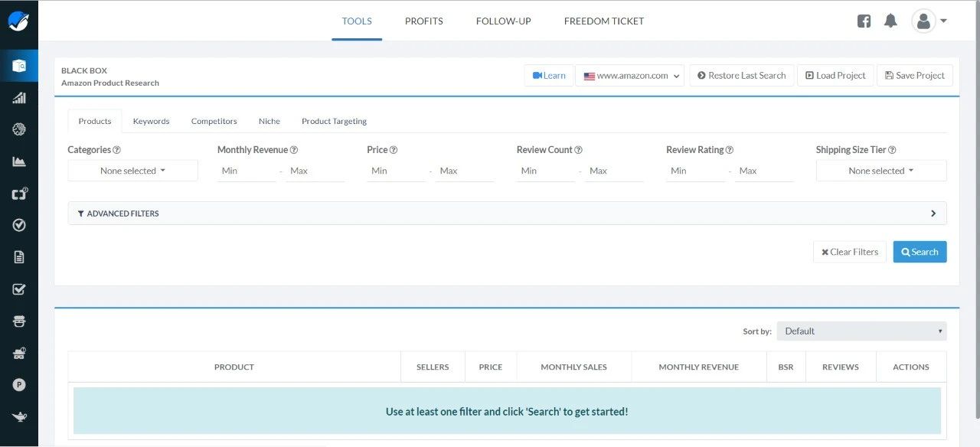Click the Helium 10 logo icon
This screenshot has width=980, height=447.
click(x=18, y=21)
